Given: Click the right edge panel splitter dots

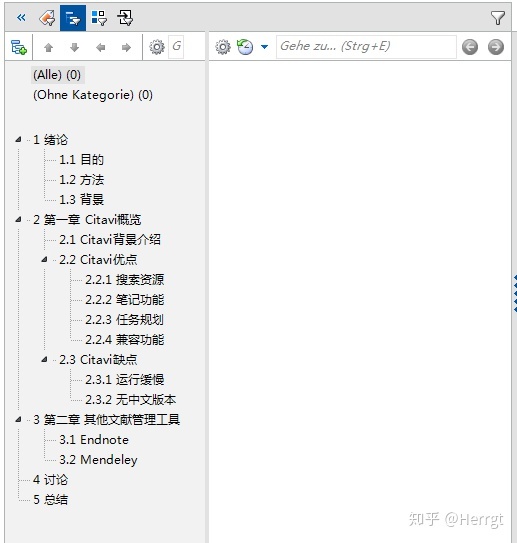Looking at the screenshot, I should coord(515,293).
